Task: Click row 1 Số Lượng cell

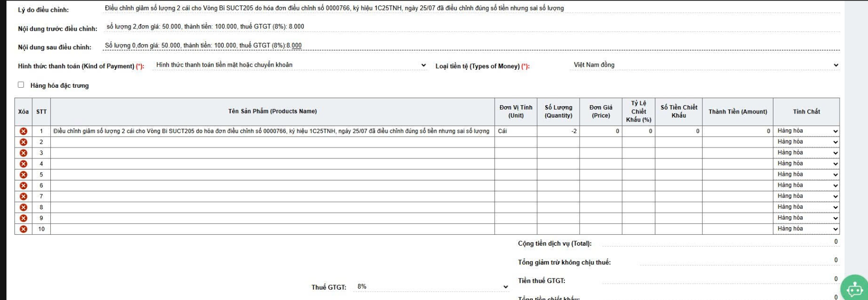Action: pyautogui.click(x=558, y=131)
